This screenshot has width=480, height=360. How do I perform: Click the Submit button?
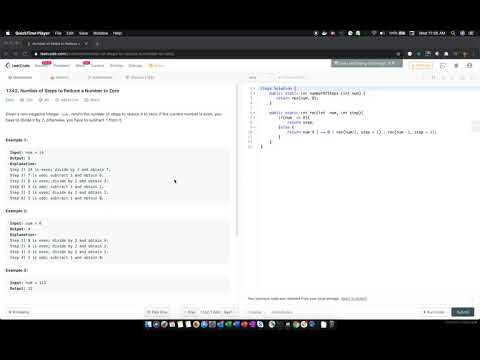click(463, 312)
